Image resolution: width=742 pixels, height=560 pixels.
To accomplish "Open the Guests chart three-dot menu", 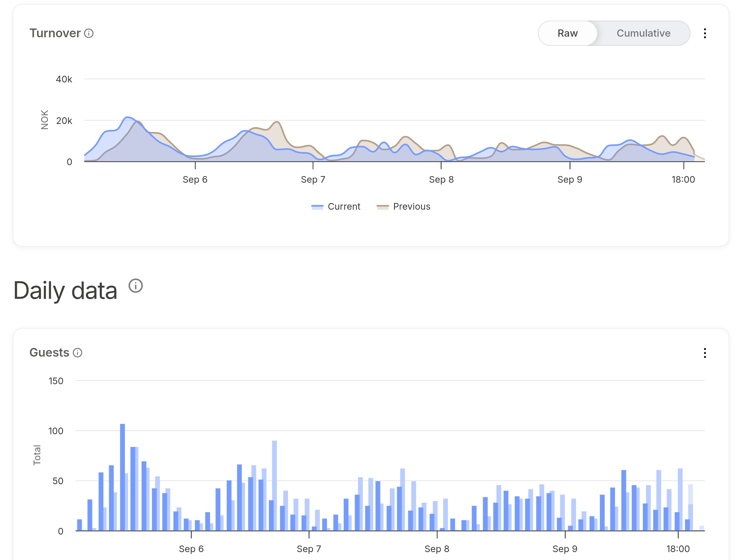I will pos(705,353).
